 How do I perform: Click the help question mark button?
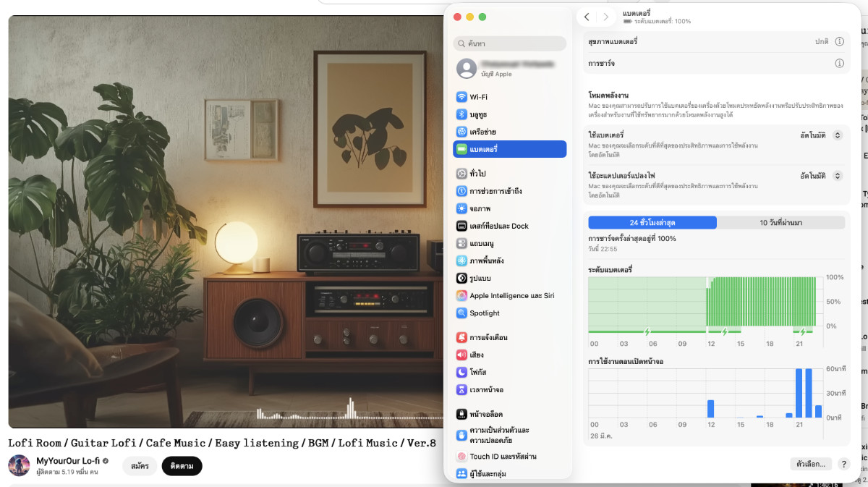point(843,464)
